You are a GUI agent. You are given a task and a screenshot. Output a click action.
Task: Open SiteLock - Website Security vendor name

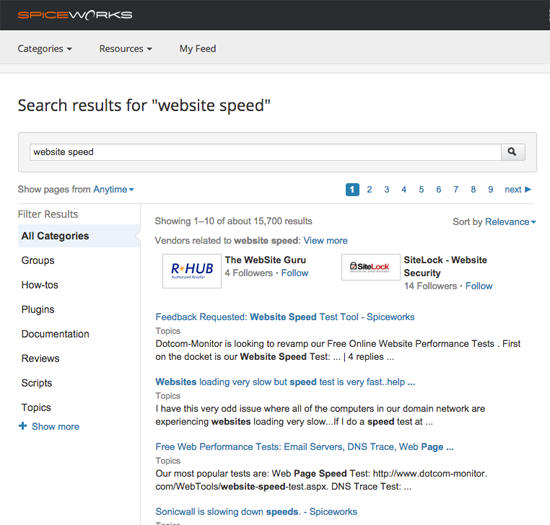coord(445,266)
